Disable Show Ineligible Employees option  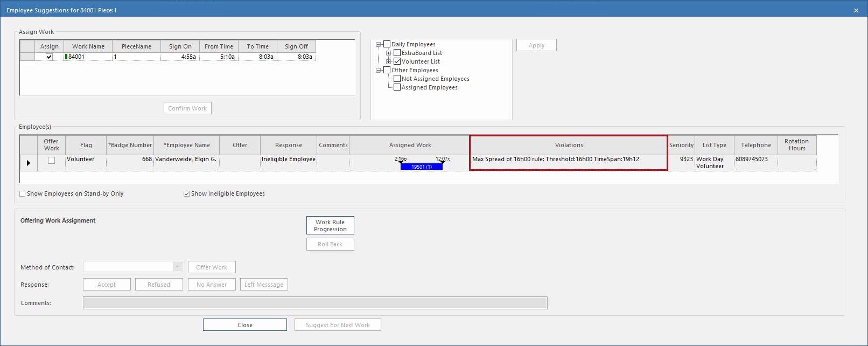pyautogui.click(x=186, y=193)
